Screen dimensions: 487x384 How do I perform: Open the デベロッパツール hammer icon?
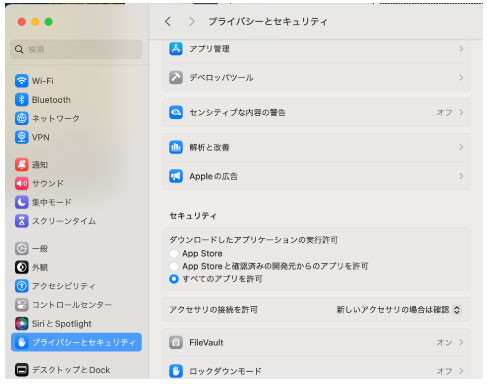(176, 77)
